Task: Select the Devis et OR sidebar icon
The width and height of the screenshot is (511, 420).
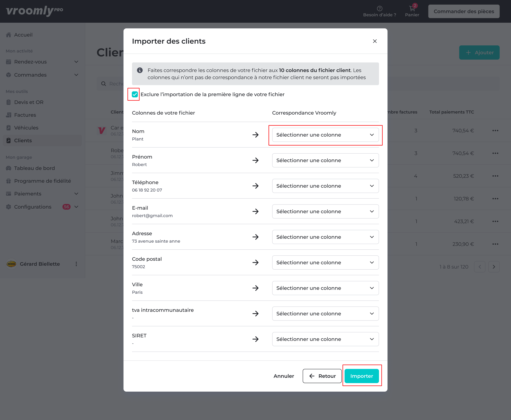Action: point(9,102)
